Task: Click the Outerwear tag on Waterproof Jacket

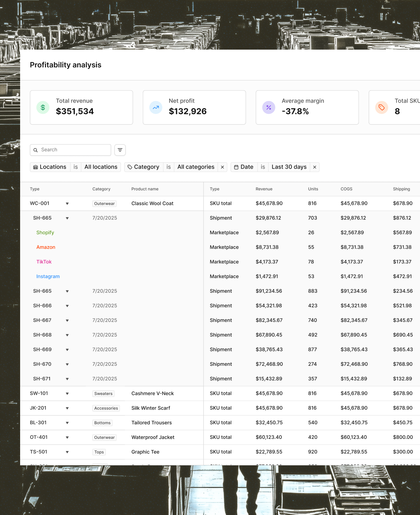Action: (104, 438)
